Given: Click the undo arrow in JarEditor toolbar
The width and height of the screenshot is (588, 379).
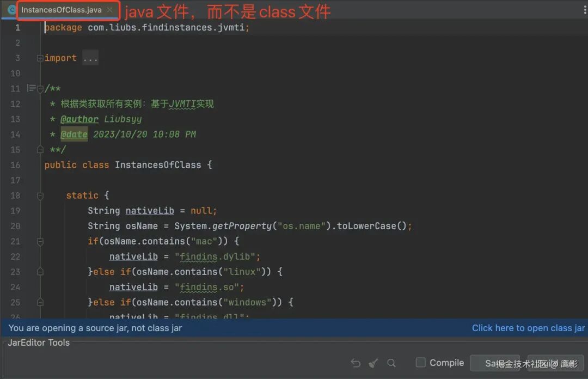Looking at the screenshot, I should 355,363.
